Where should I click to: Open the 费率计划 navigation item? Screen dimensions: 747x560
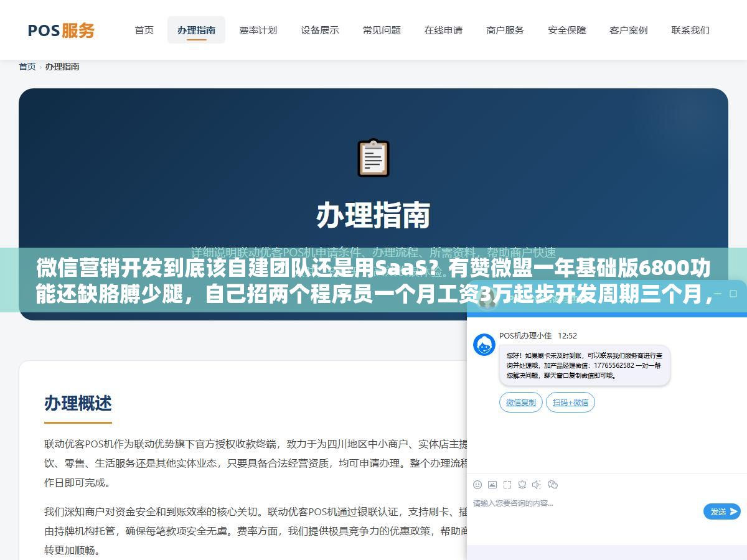click(258, 30)
